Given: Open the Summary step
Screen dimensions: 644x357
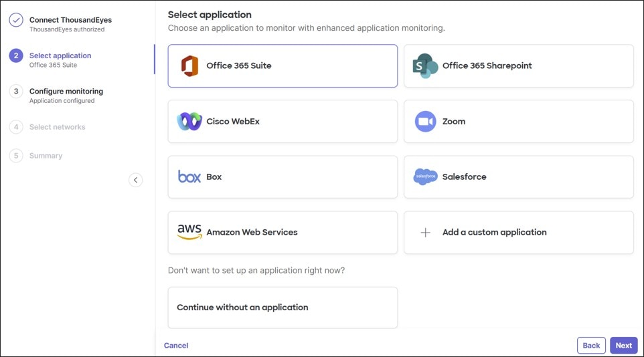Looking at the screenshot, I should [x=46, y=156].
